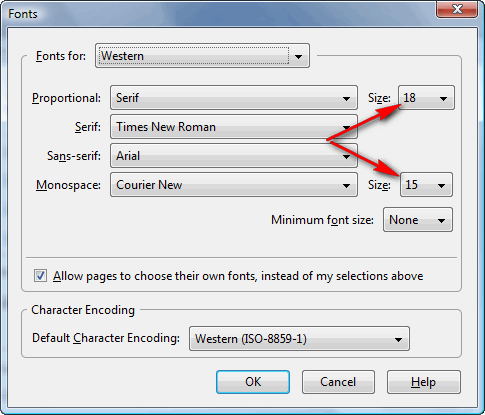This screenshot has width=485, height=415.
Task: Open the Minimum font size dropdown
Action: (418, 220)
